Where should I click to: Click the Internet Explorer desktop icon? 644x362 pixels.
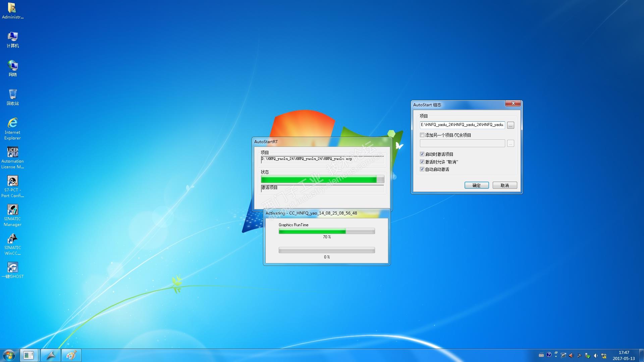[12, 123]
